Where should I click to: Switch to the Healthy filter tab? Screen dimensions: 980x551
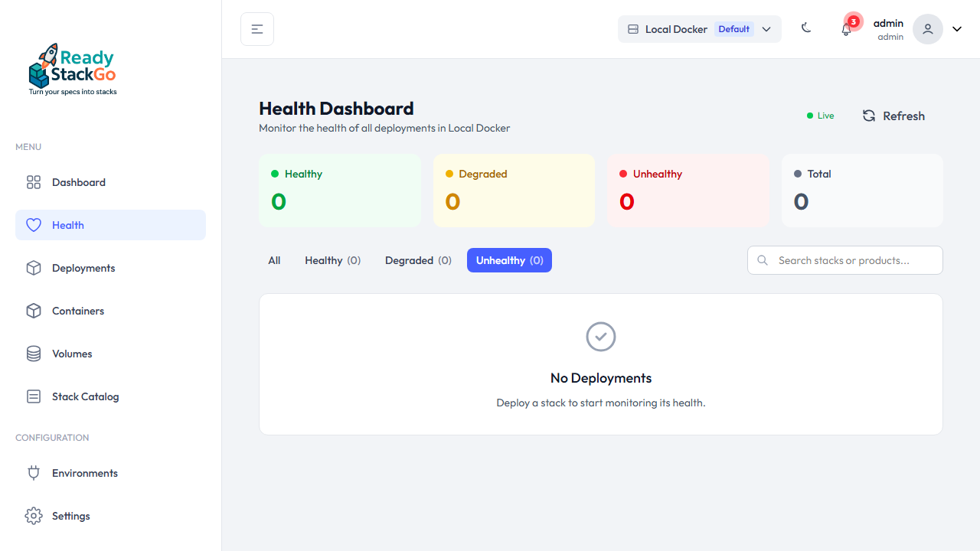332,260
